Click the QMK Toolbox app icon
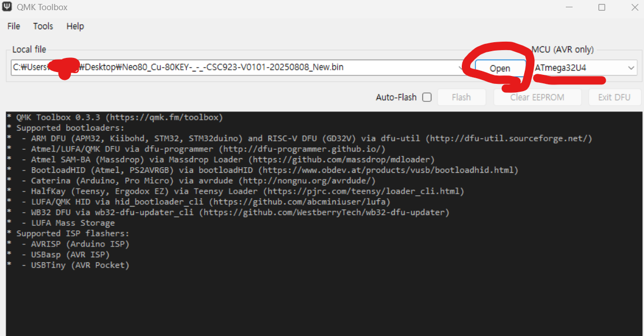 point(7,7)
